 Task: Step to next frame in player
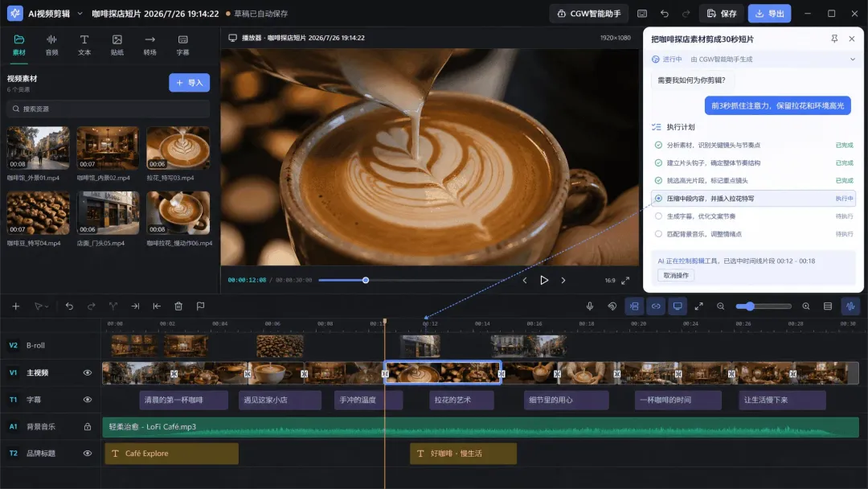(x=563, y=280)
